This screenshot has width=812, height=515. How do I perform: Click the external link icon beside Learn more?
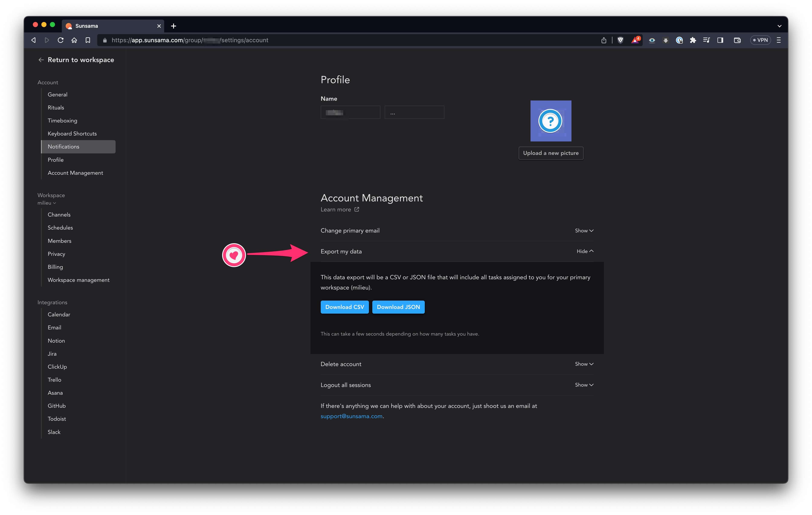357,209
